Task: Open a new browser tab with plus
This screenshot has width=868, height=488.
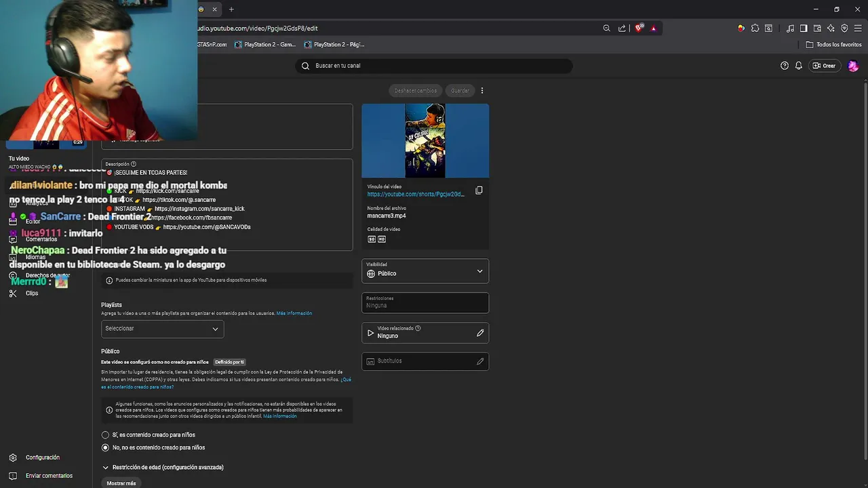Action: click(x=231, y=9)
